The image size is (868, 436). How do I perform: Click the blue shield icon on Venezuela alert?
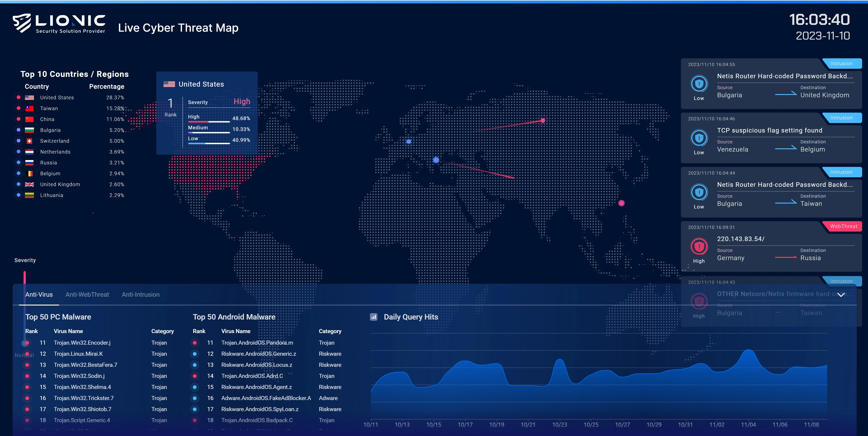[x=699, y=138]
